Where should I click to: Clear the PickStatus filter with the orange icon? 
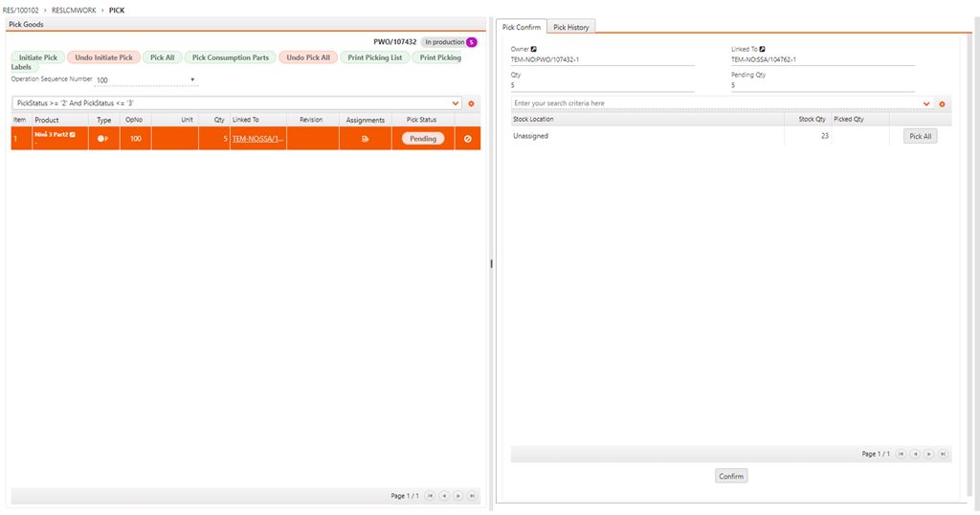[471, 103]
